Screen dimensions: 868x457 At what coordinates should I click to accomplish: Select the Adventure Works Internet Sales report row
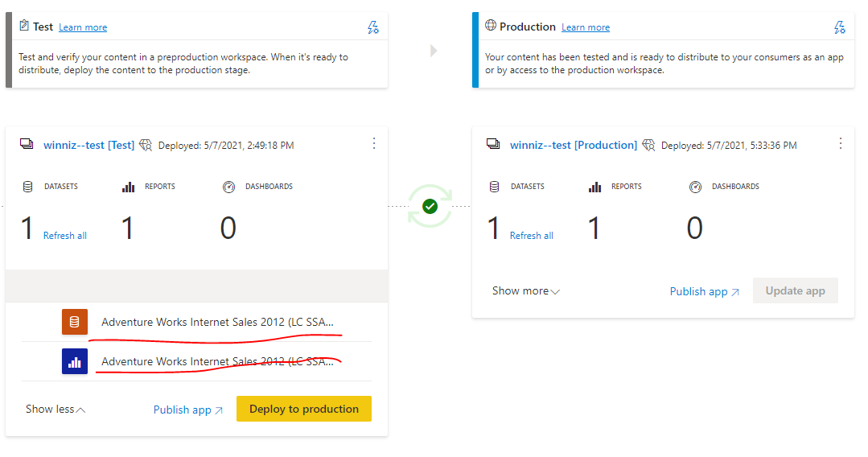click(196, 361)
